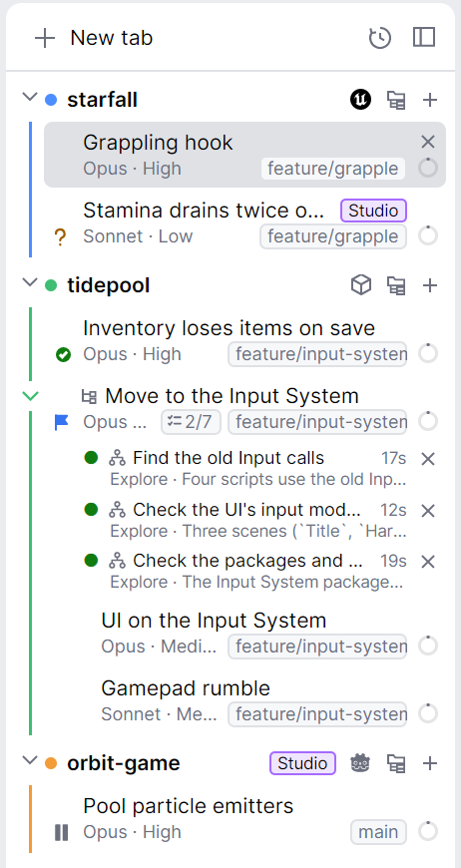
Task: Click the status circle on Stamina drains
Action: (x=428, y=235)
